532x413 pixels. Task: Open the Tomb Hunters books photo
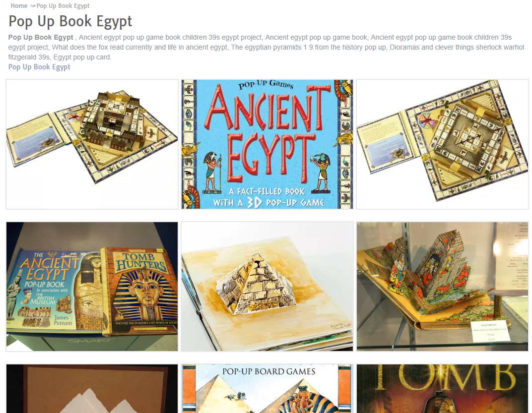pos(92,287)
